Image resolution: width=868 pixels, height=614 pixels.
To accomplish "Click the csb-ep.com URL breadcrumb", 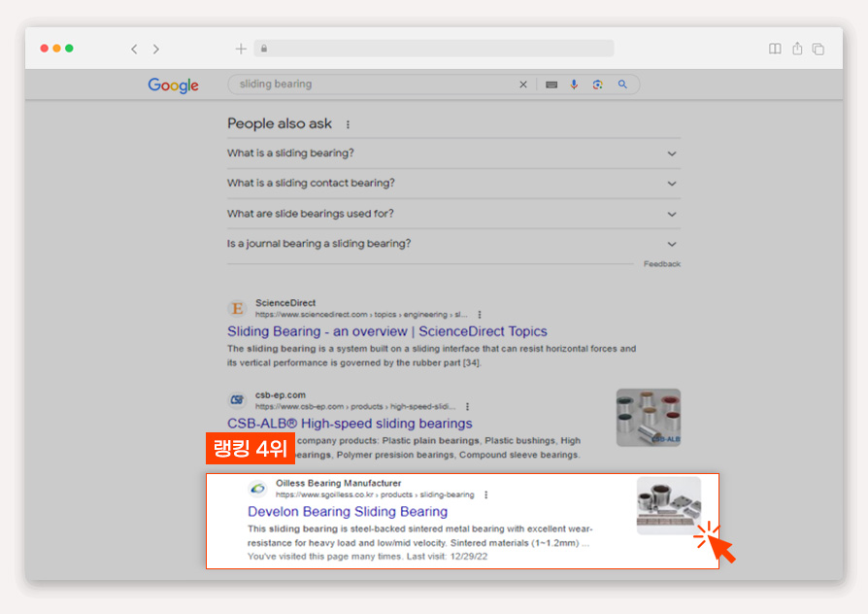I will click(354, 407).
